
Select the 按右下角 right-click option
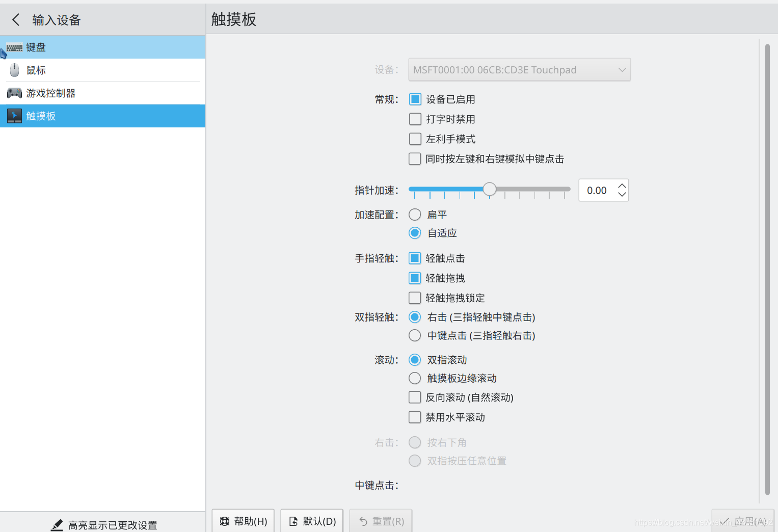pyautogui.click(x=415, y=442)
